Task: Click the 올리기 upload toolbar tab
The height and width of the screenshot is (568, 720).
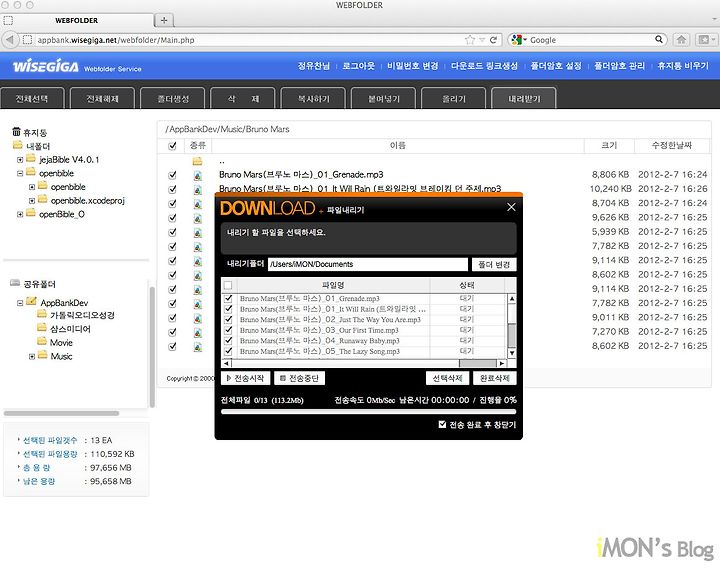Action: point(454,99)
